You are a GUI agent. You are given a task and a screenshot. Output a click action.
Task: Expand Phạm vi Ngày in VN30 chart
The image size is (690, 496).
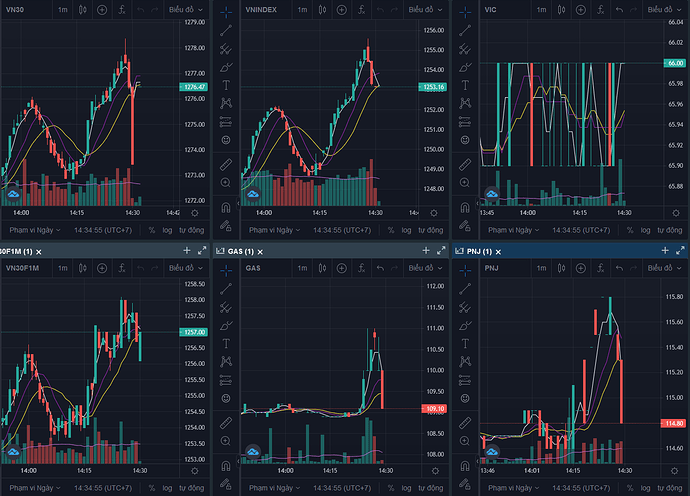(35, 230)
